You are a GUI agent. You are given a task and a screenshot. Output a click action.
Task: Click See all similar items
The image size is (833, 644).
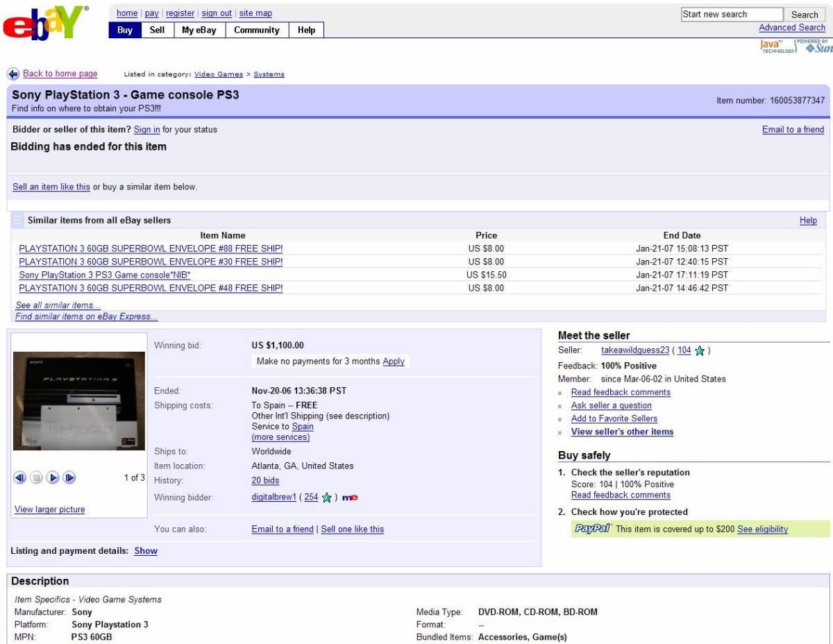tap(58, 305)
